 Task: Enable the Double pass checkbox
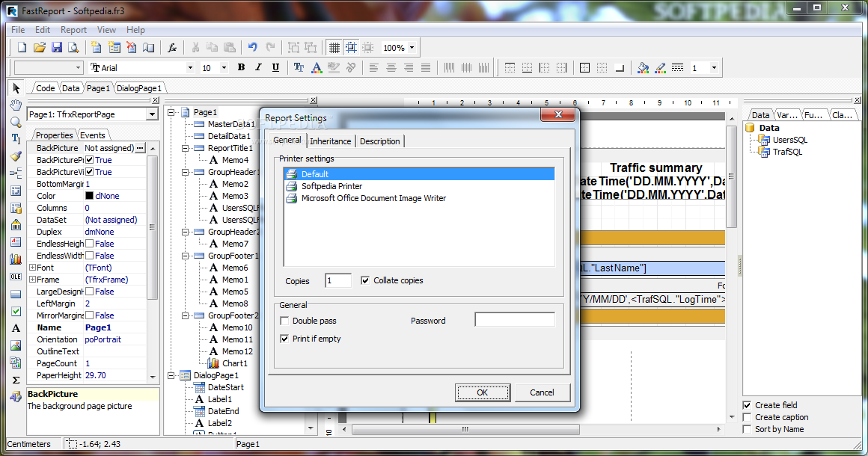pos(284,321)
